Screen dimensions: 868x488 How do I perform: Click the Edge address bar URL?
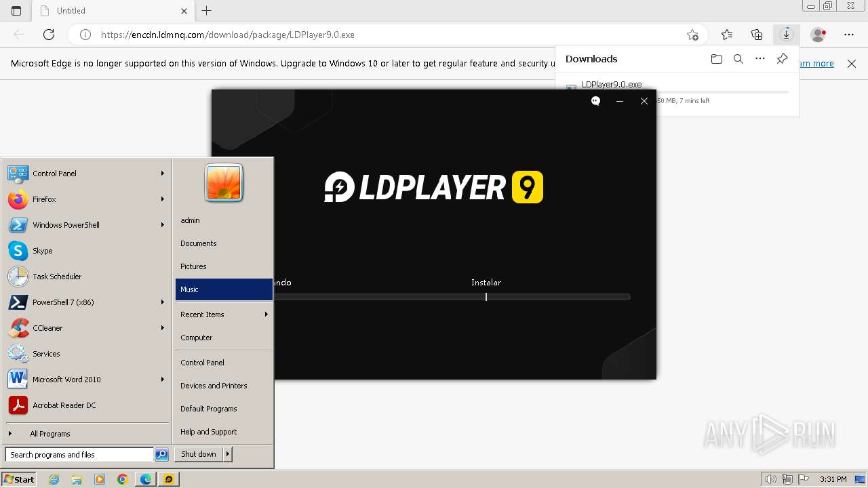click(228, 35)
